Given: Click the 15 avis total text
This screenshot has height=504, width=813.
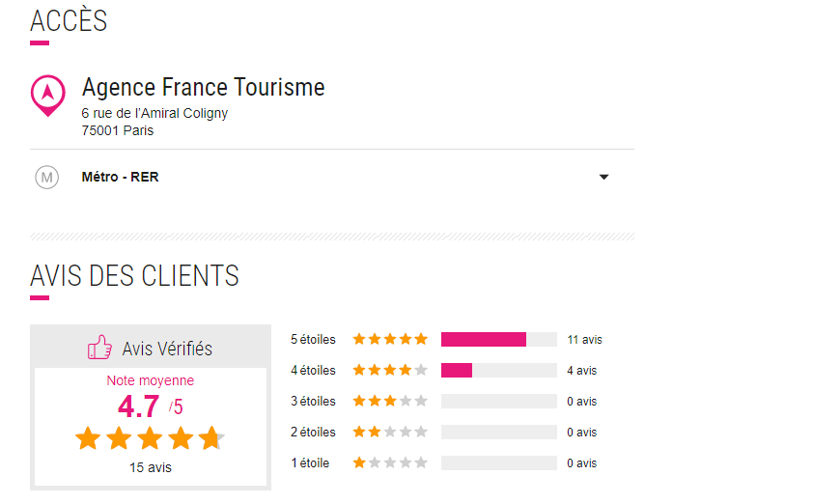Looking at the screenshot, I should coord(151,468).
